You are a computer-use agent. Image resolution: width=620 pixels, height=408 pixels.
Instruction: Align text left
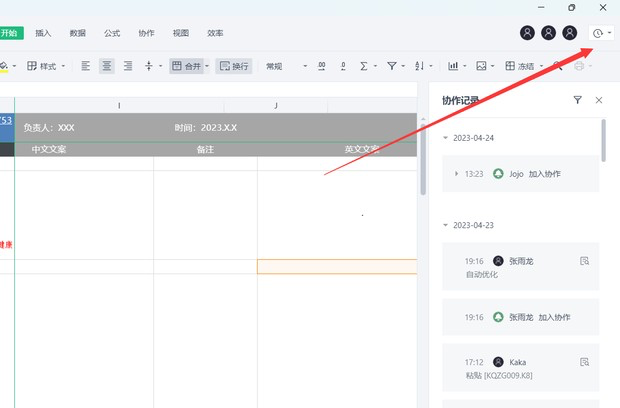(86, 66)
